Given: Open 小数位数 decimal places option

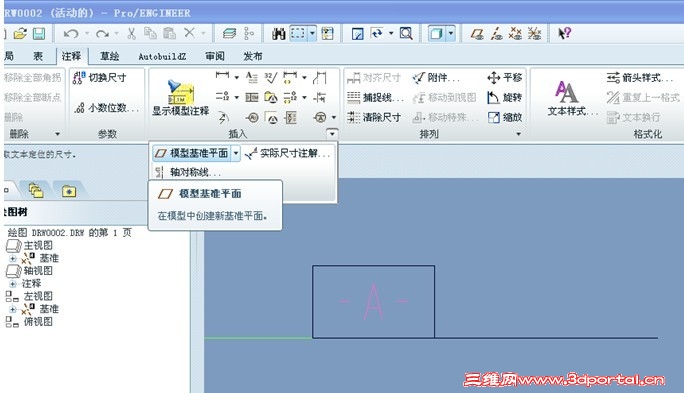Looking at the screenshot, I should [x=107, y=108].
